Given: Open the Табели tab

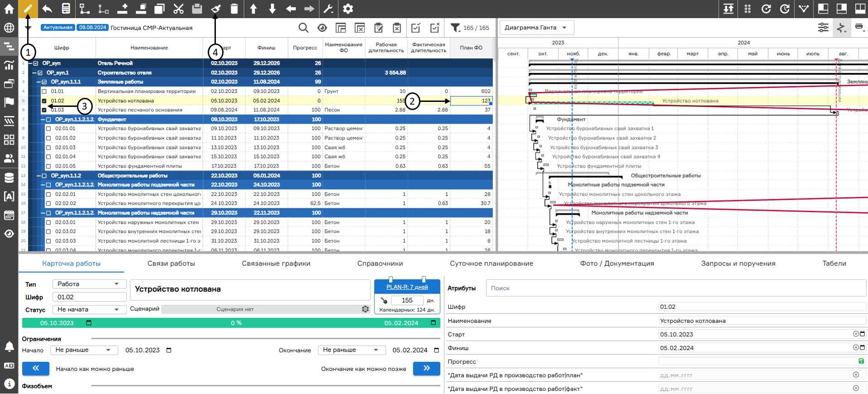Looking at the screenshot, I should [834, 264].
